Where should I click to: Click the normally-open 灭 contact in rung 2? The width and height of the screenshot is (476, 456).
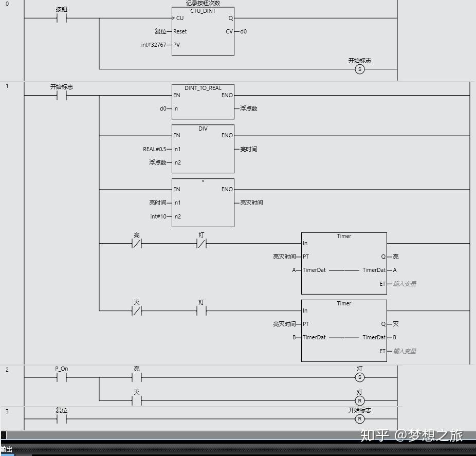pyautogui.click(x=137, y=401)
